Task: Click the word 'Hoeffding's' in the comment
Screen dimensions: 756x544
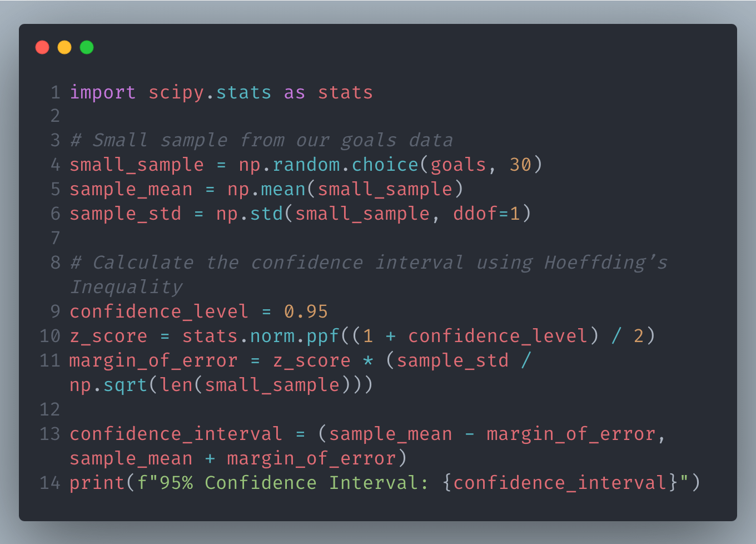Action: pos(605,263)
